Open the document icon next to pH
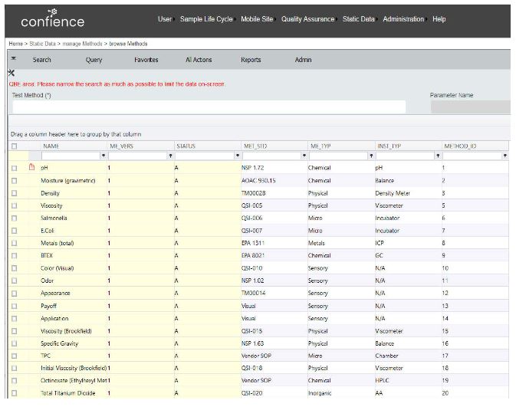Screen dimensions: 516x420 coord(31,167)
